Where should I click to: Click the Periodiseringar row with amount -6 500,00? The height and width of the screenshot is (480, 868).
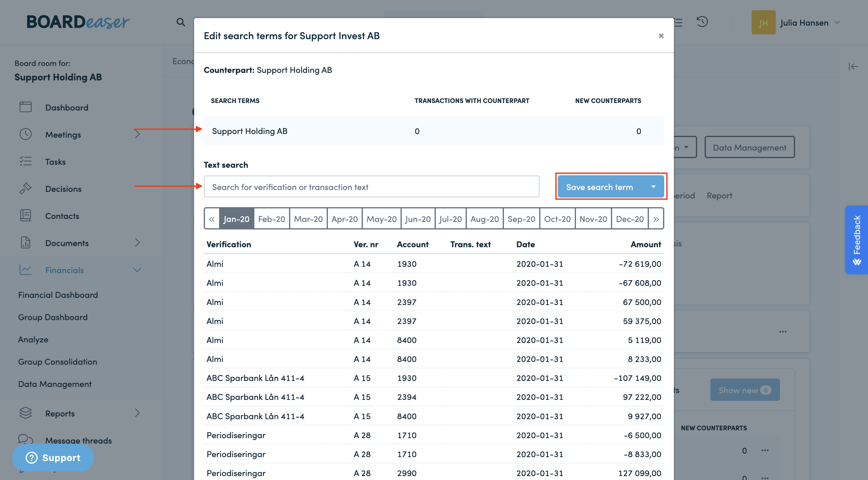click(434, 435)
